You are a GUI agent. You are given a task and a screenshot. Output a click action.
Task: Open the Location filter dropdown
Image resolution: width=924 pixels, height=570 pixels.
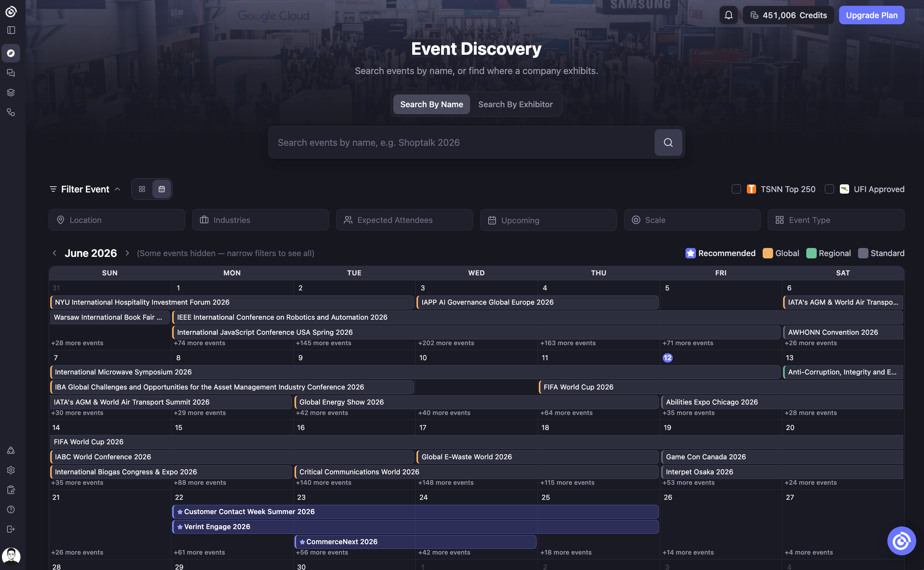click(x=117, y=220)
